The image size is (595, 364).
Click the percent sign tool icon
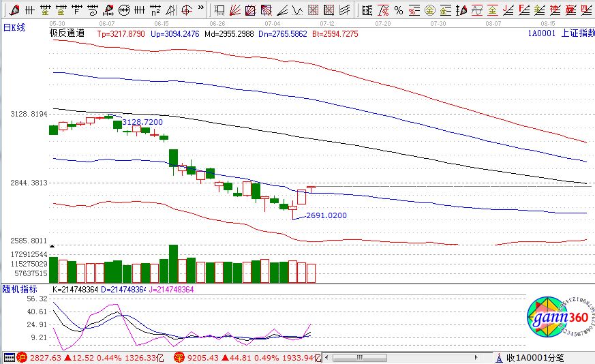[399, 10]
